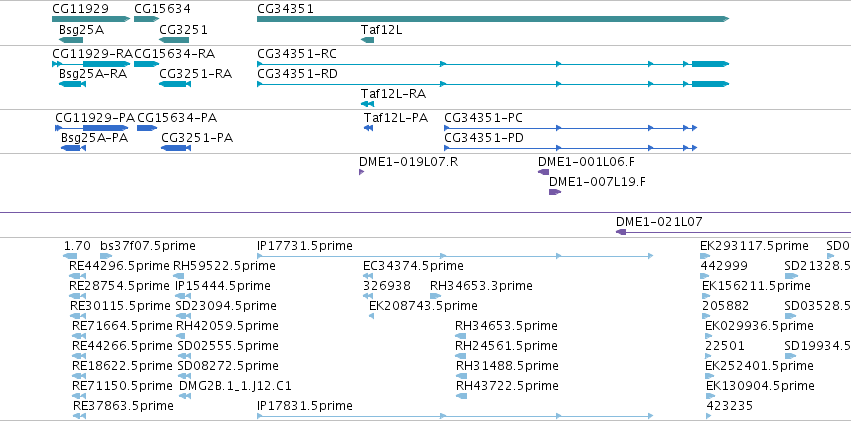Select the Taf12L gene glyph

click(x=367, y=40)
